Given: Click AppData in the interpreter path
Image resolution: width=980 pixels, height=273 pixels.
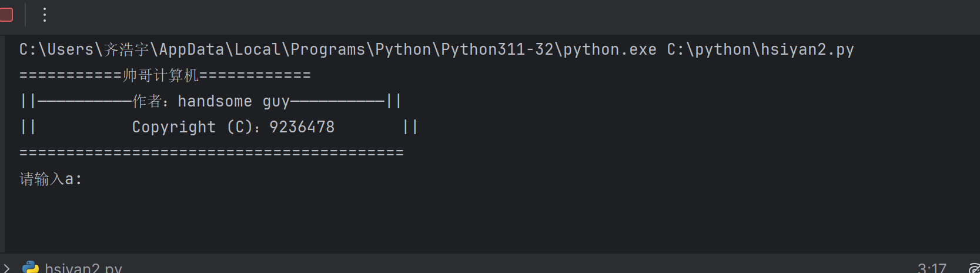Looking at the screenshot, I should pyautogui.click(x=192, y=49).
